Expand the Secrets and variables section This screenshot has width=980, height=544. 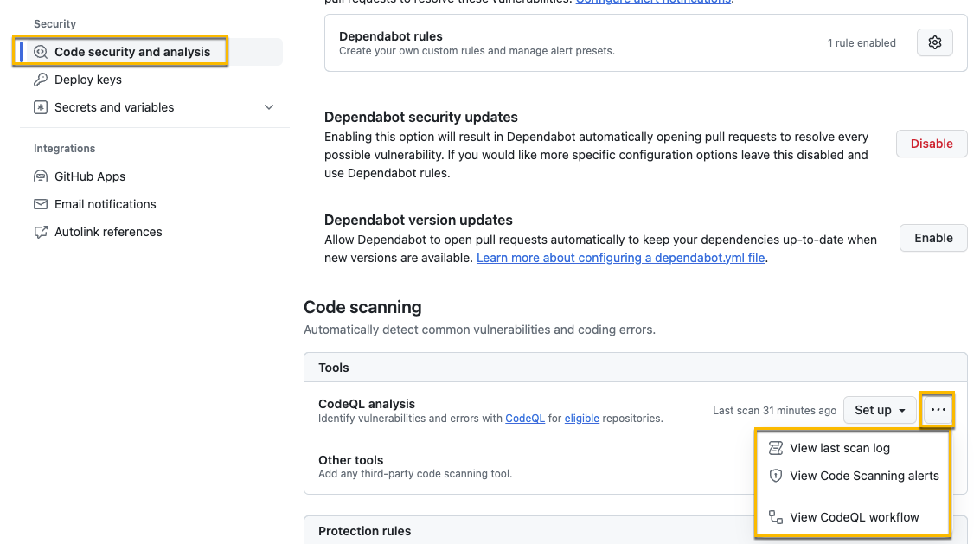269,107
